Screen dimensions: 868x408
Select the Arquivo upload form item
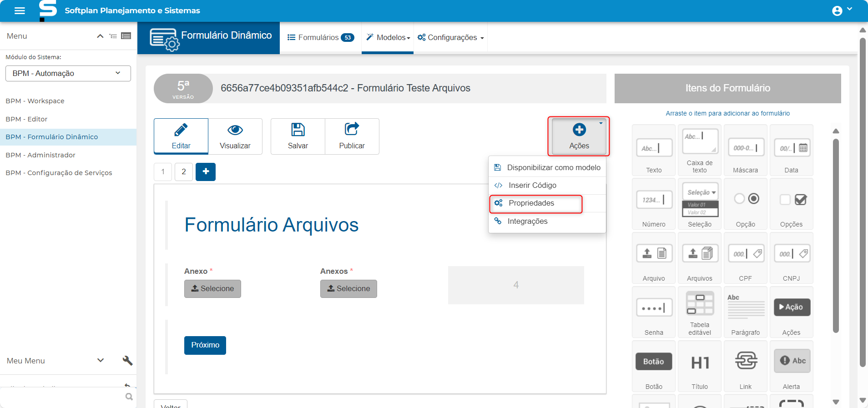pos(654,258)
